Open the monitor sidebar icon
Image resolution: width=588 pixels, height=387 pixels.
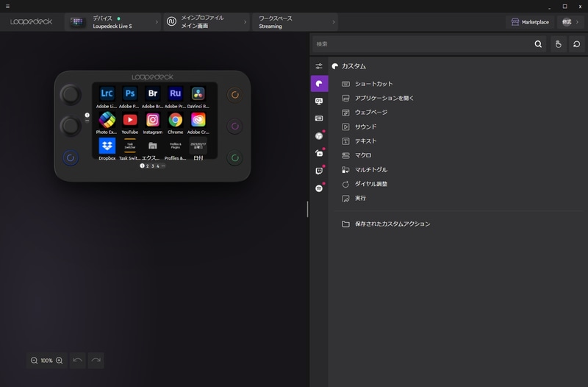(x=319, y=101)
